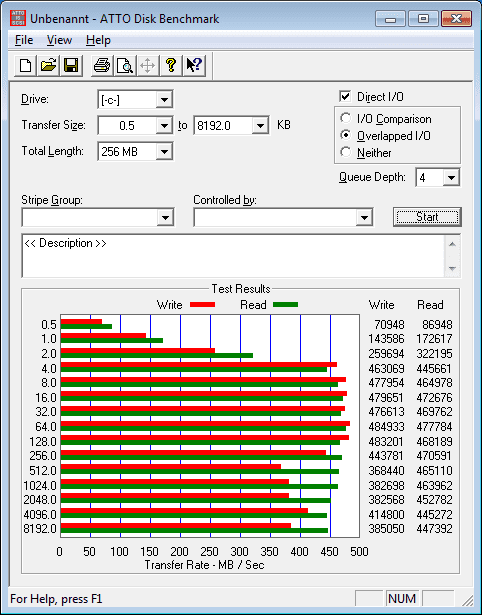Select the Neither radio button
Screen dimensions: 482x615
[x=346, y=152]
